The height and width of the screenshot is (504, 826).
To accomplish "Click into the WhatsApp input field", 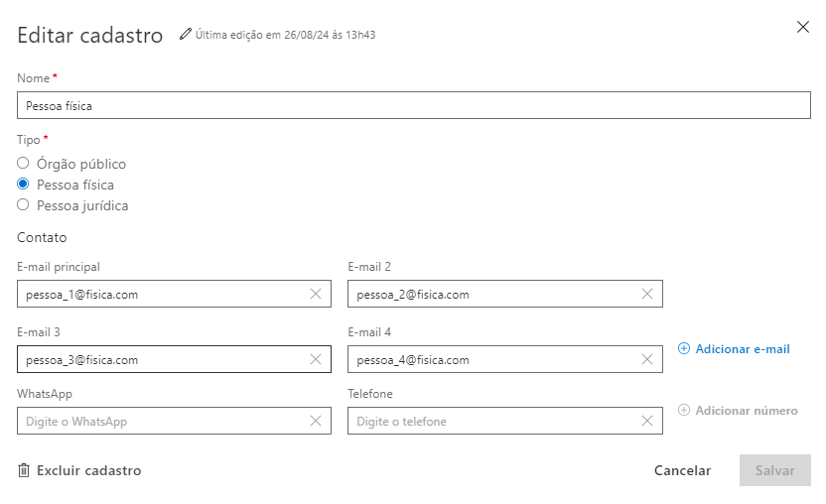I will tap(159, 422).
